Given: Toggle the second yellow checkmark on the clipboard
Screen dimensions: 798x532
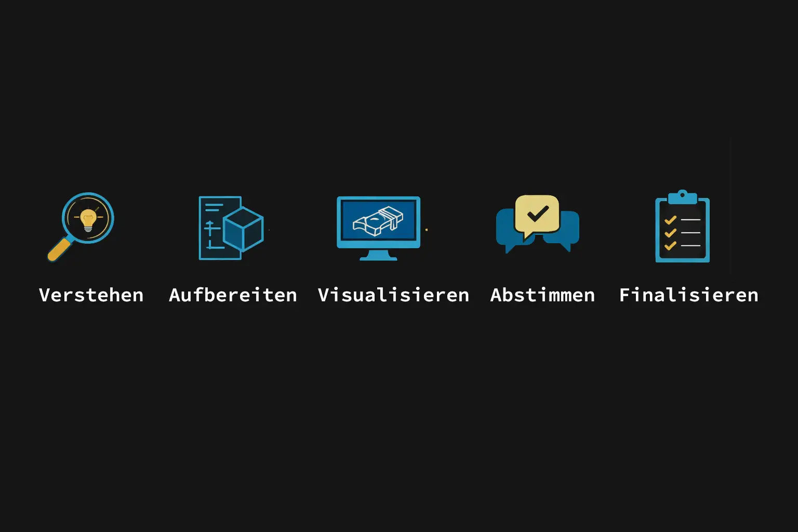Looking at the screenshot, I should 671,233.
